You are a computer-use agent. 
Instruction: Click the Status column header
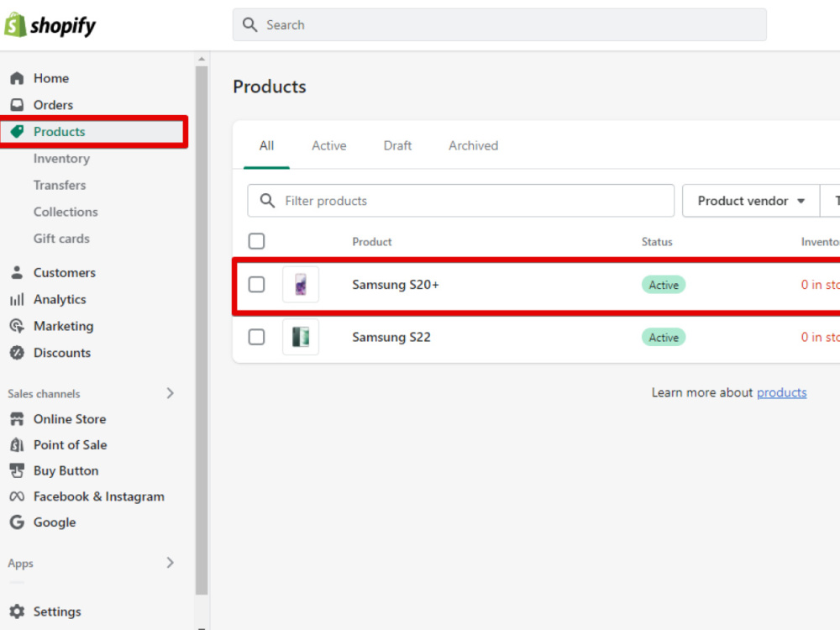pos(657,242)
